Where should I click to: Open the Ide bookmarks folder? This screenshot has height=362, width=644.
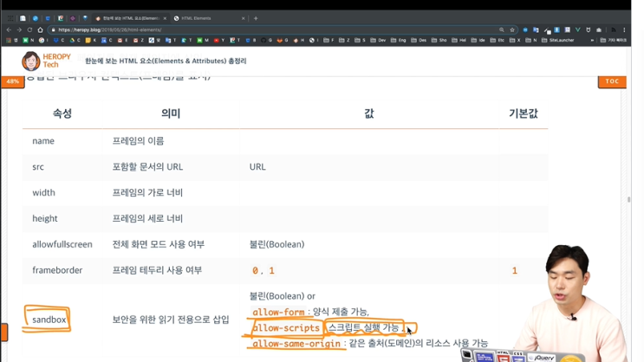478,40
